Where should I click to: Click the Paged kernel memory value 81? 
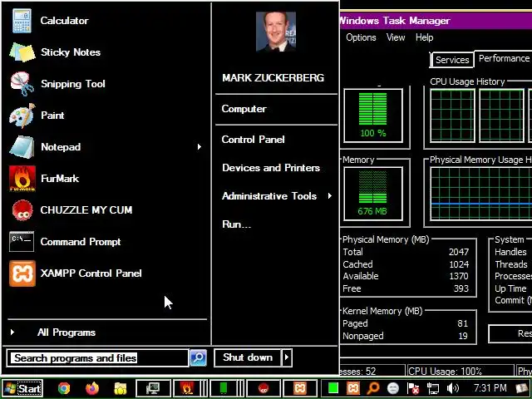[463, 323]
